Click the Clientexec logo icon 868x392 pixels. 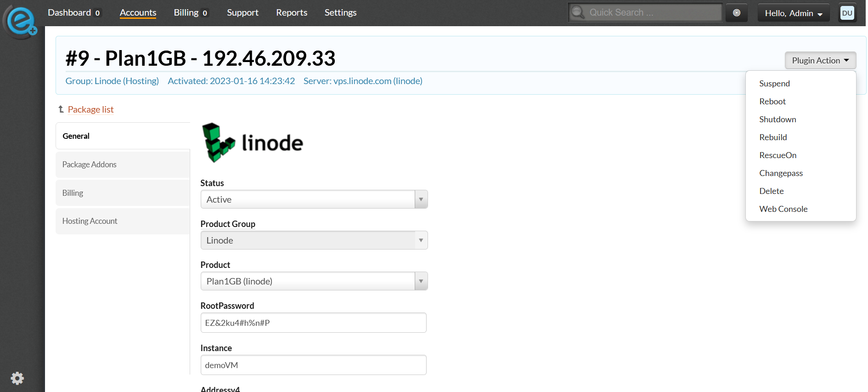[x=20, y=21]
